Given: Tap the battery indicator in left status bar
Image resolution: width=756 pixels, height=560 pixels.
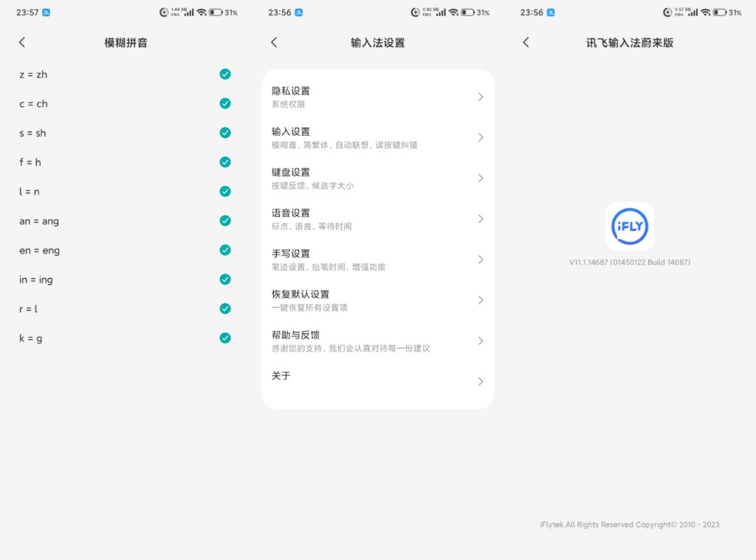Looking at the screenshot, I should click(216, 13).
